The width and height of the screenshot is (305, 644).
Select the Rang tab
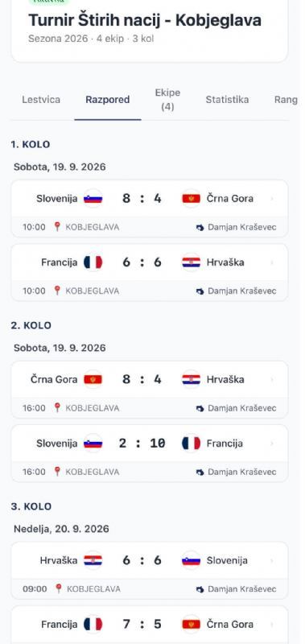point(286,99)
